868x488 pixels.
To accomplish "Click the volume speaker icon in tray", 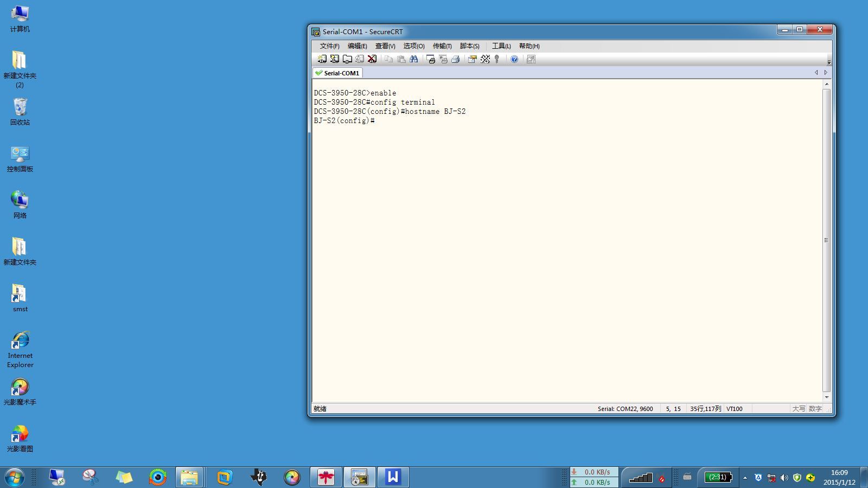I will (784, 478).
